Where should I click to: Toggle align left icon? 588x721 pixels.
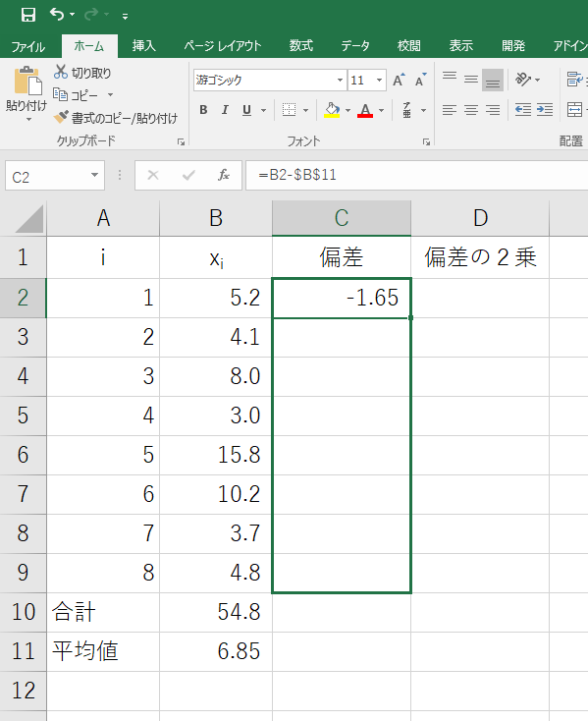coord(450,110)
